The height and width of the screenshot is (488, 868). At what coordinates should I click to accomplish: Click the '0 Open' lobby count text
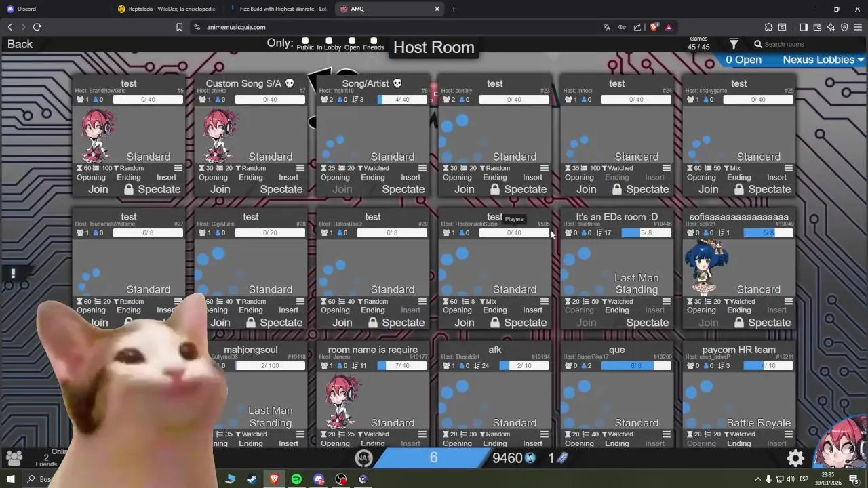[744, 60]
